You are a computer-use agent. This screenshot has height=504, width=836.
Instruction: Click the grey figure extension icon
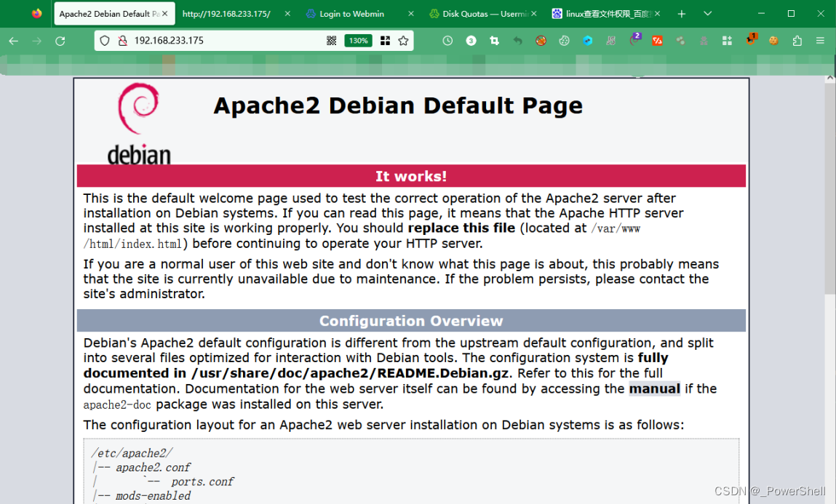pyautogui.click(x=704, y=41)
